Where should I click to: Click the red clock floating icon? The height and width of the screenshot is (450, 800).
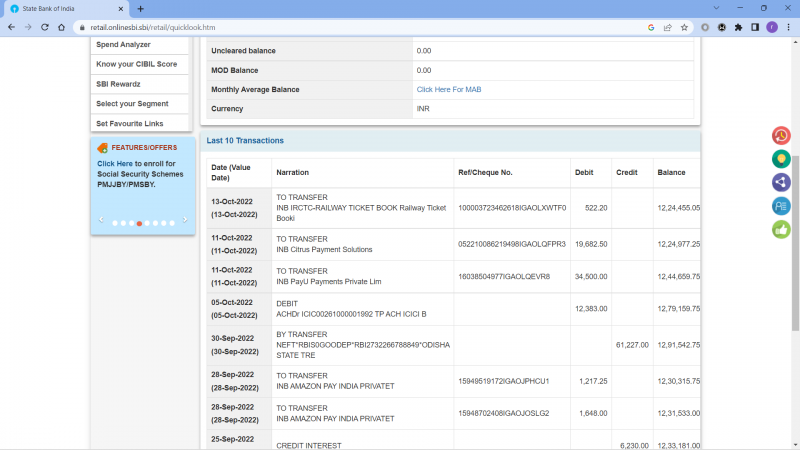(x=781, y=136)
